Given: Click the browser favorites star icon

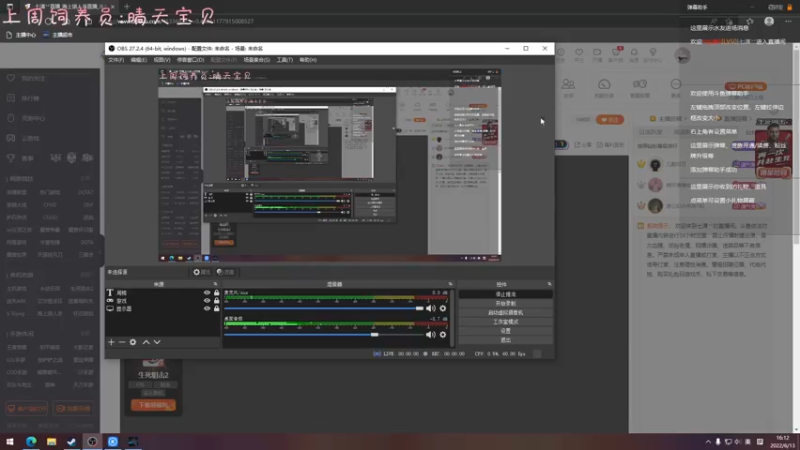Looking at the screenshot, I should tap(749, 21).
